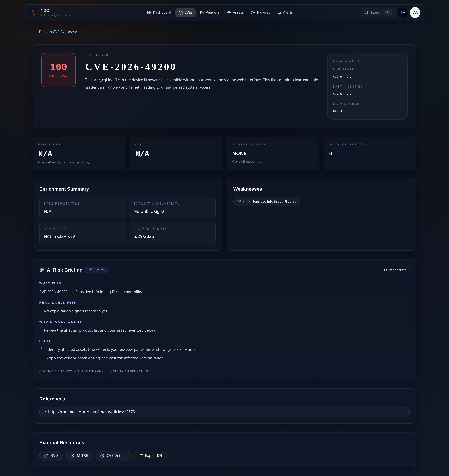
Task: Click the AI Risk Briefing sparkle icon
Action: (x=42, y=270)
